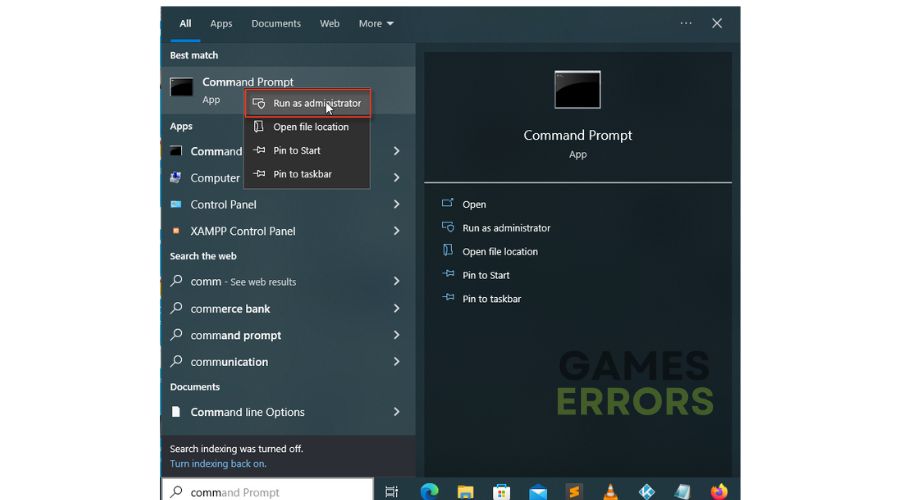Click Turn indexing back on link

tap(218, 464)
